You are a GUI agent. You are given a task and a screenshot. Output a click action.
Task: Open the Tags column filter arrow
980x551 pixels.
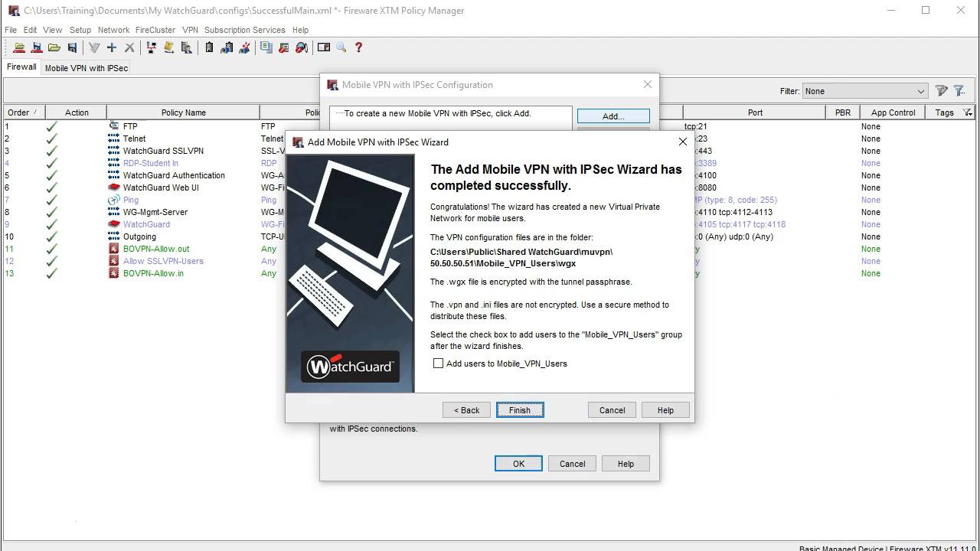(x=968, y=112)
